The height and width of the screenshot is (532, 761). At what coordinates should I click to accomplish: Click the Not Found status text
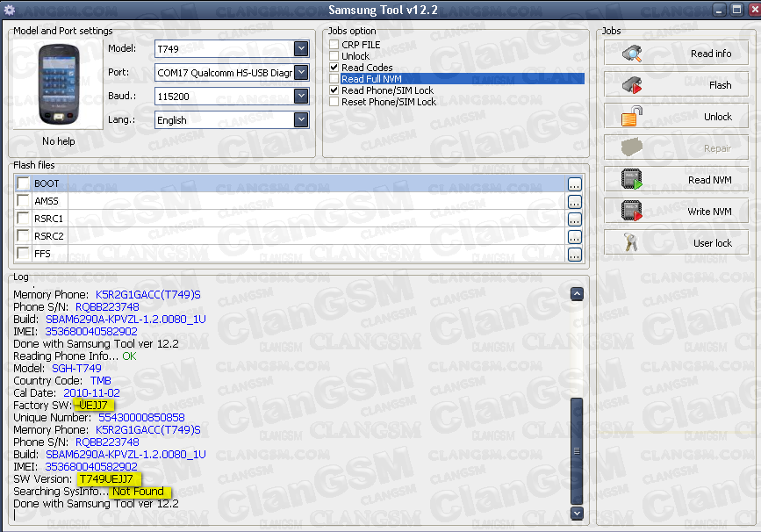click(x=138, y=492)
